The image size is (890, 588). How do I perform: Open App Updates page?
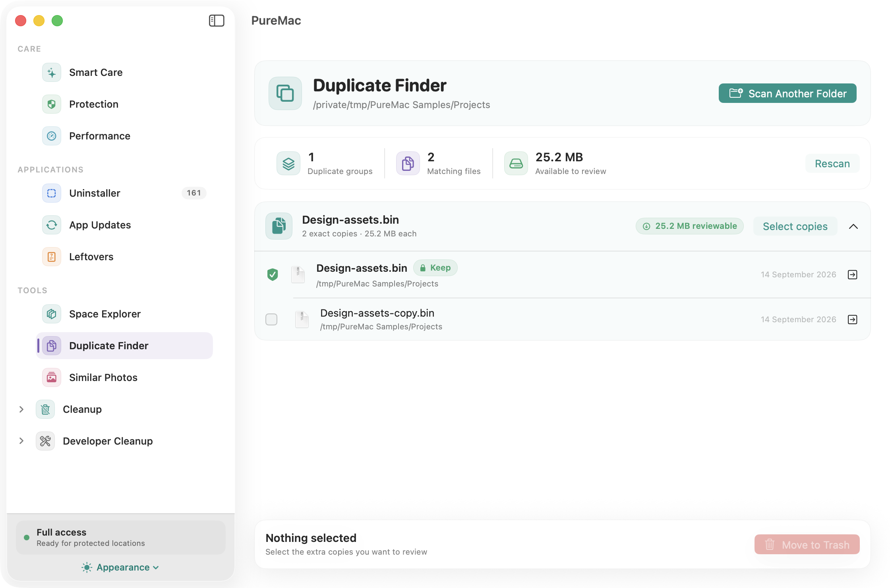click(x=124, y=225)
